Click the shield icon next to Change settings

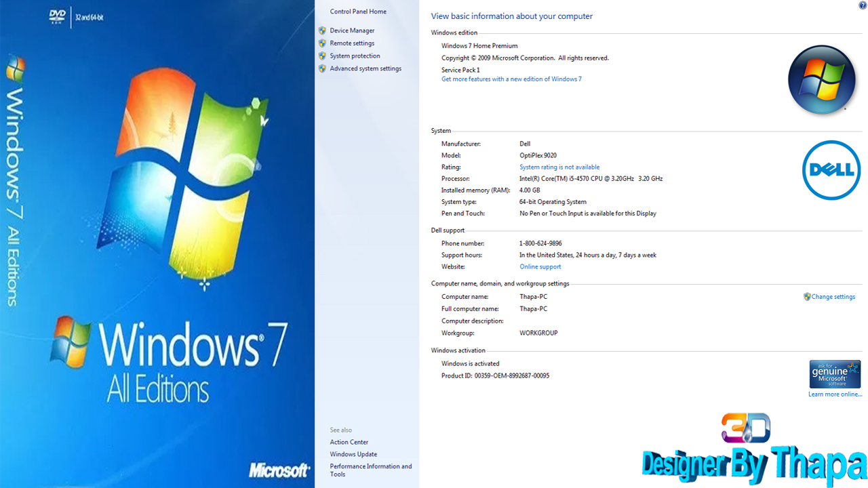807,297
